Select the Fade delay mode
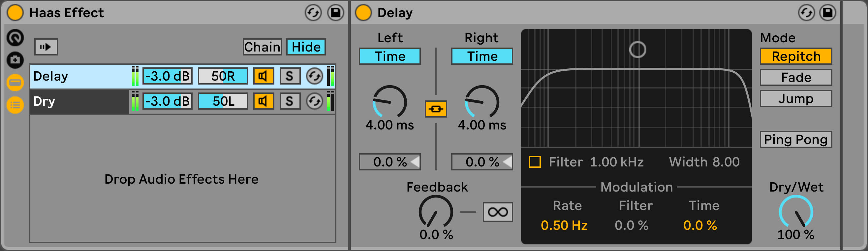 (x=795, y=77)
